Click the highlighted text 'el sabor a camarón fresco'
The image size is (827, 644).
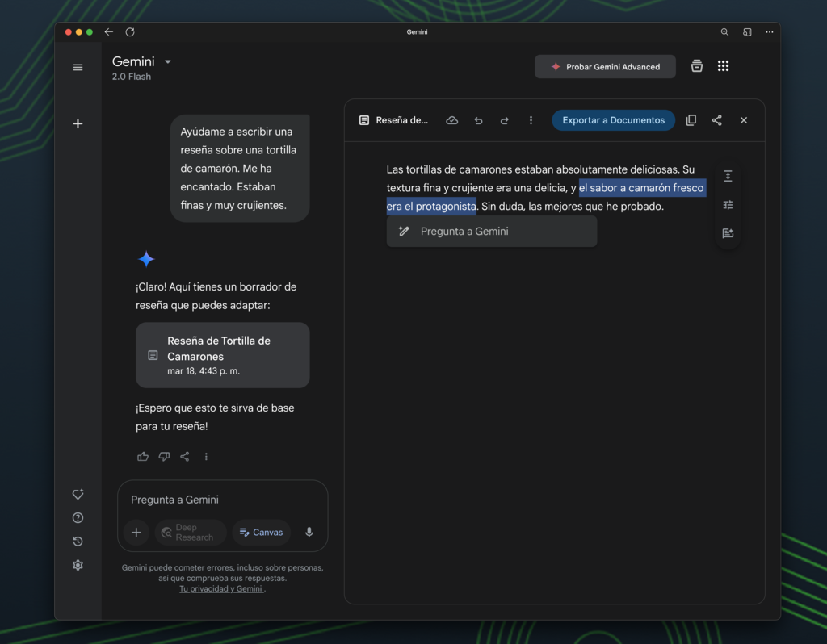[641, 187]
